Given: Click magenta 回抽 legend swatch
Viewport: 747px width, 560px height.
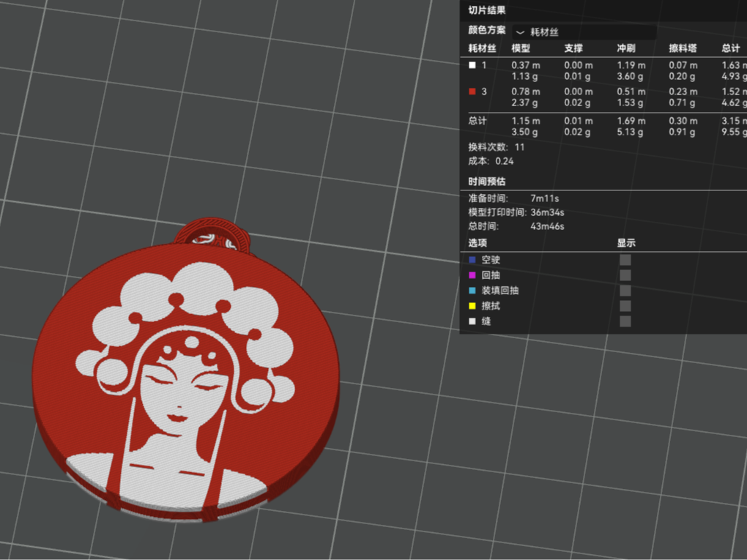Looking at the screenshot, I should coord(472,275).
